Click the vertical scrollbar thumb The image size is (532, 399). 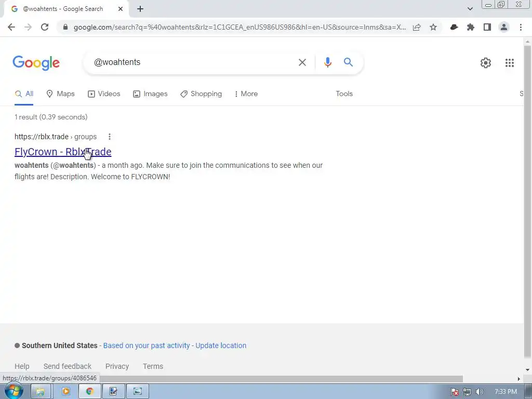coord(527,201)
